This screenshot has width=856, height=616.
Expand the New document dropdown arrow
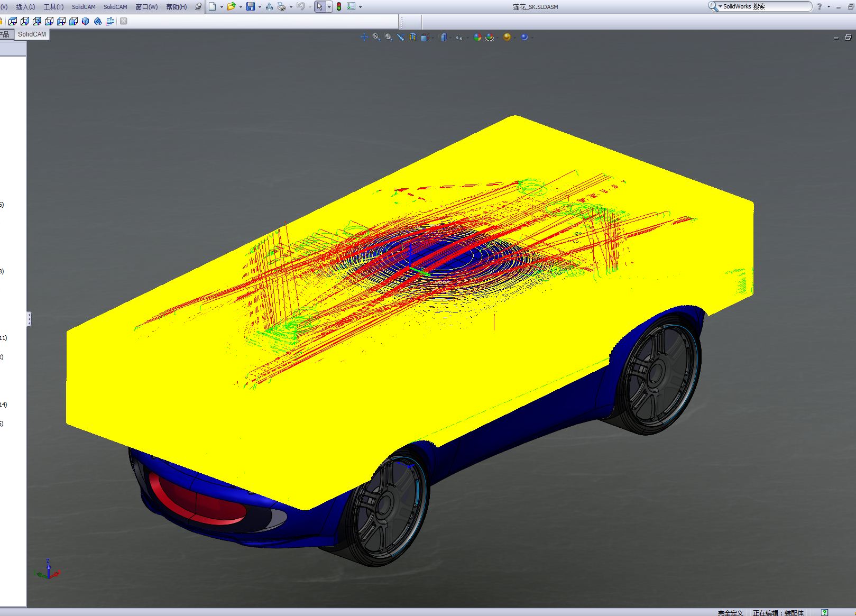[x=221, y=7]
